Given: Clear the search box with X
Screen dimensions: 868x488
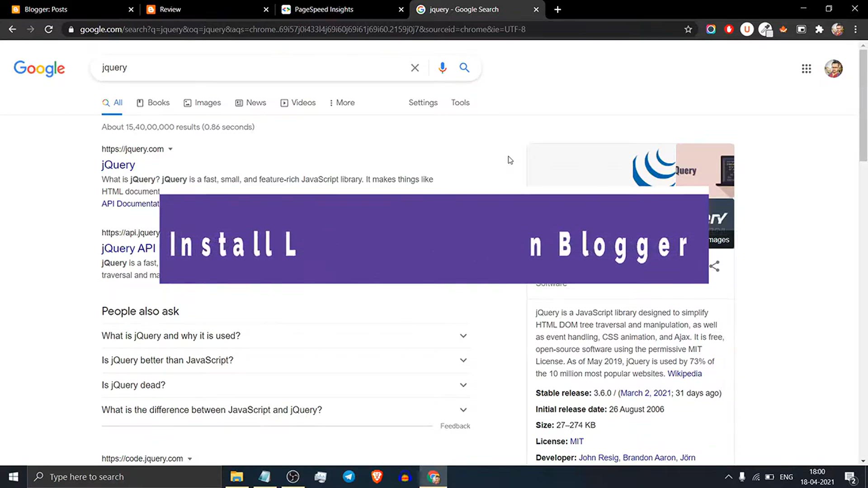Looking at the screenshot, I should [x=415, y=68].
